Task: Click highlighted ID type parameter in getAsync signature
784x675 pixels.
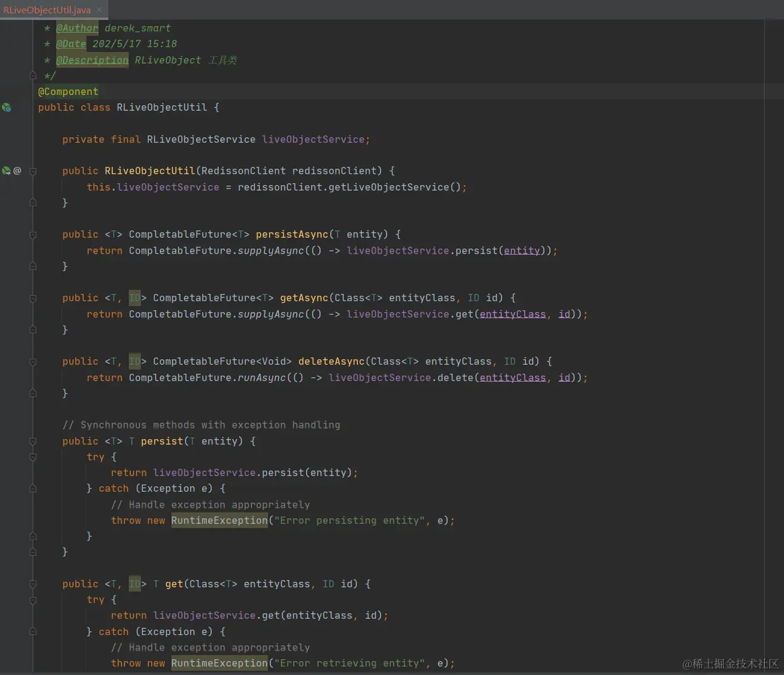Action: 134,298
